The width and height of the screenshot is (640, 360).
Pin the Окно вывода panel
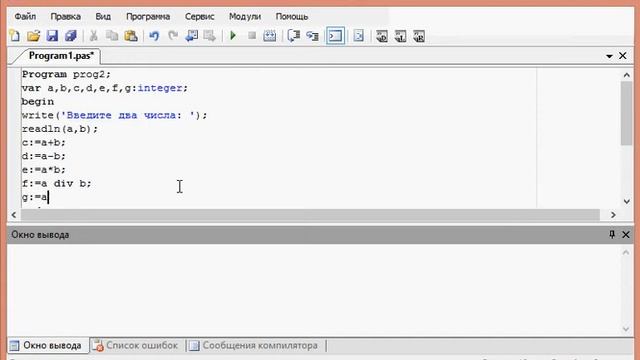click(612, 234)
